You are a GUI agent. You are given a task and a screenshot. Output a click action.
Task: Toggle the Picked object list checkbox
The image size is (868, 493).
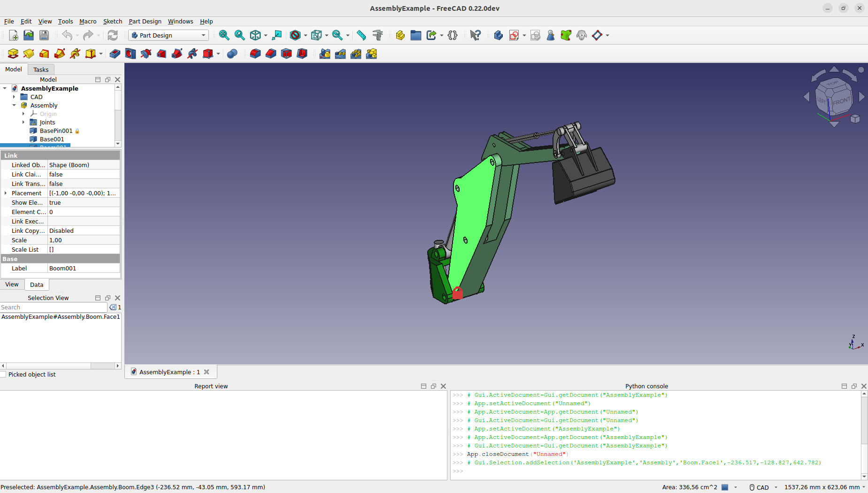(x=4, y=374)
